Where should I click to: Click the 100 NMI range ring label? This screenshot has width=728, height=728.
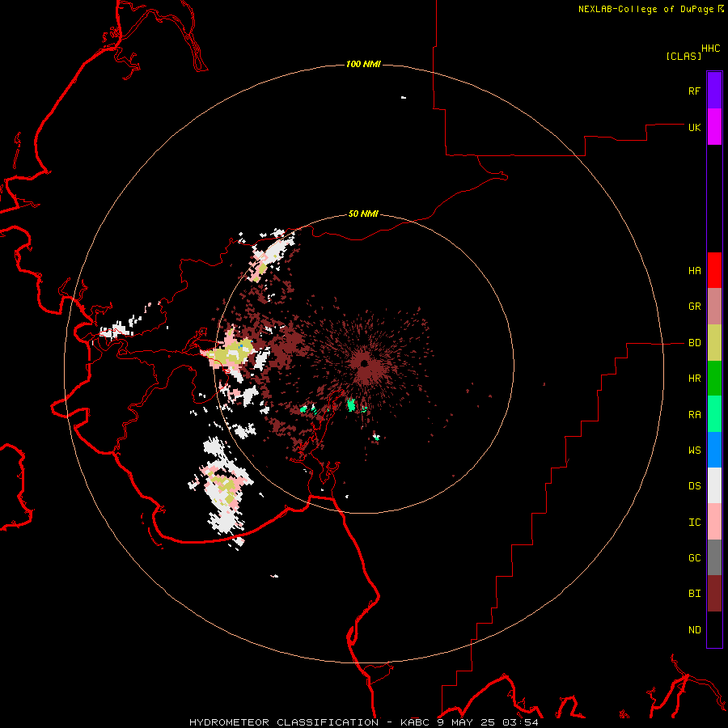[363, 64]
